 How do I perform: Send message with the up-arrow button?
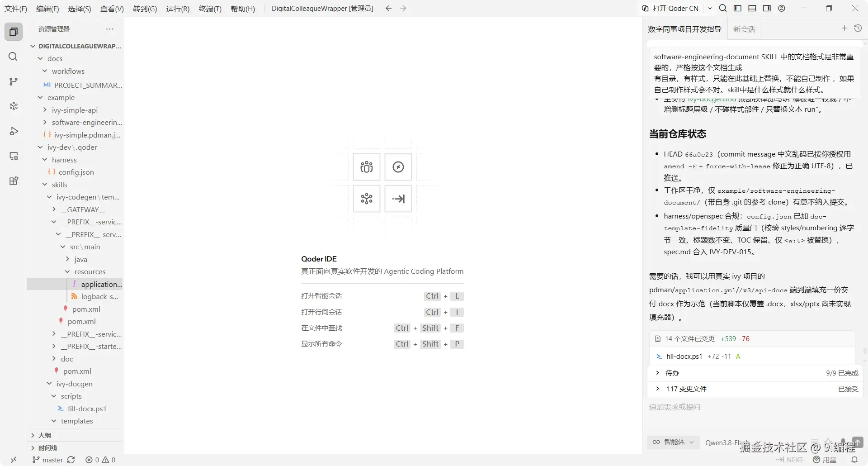click(x=858, y=442)
